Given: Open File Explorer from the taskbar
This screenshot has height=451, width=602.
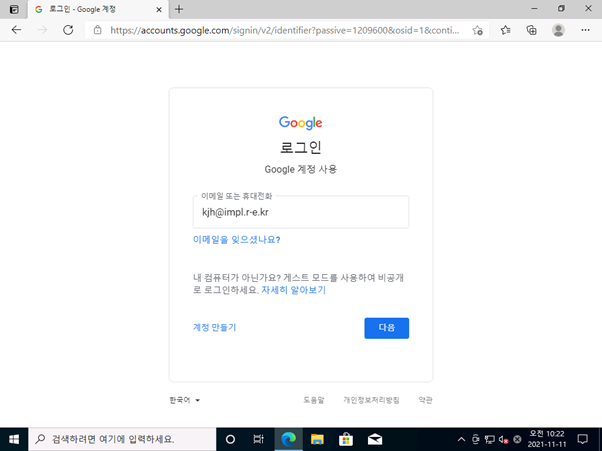Looking at the screenshot, I should click(x=317, y=439).
